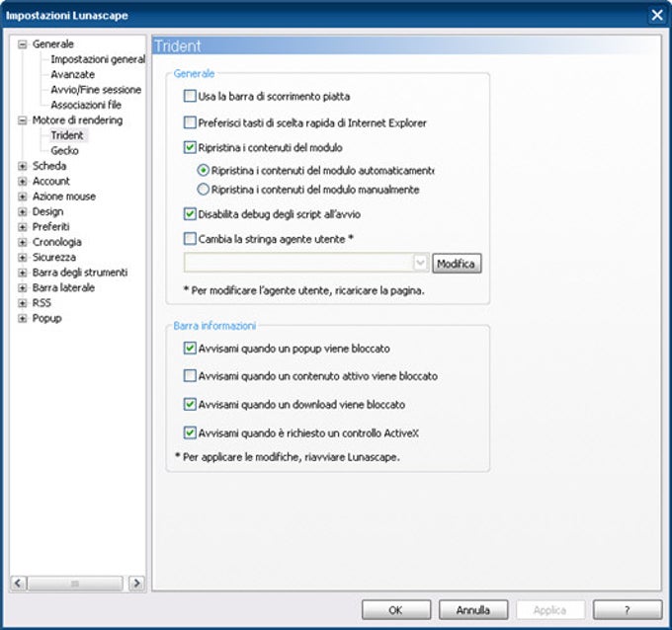Select the Scheda category label

click(x=49, y=166)
